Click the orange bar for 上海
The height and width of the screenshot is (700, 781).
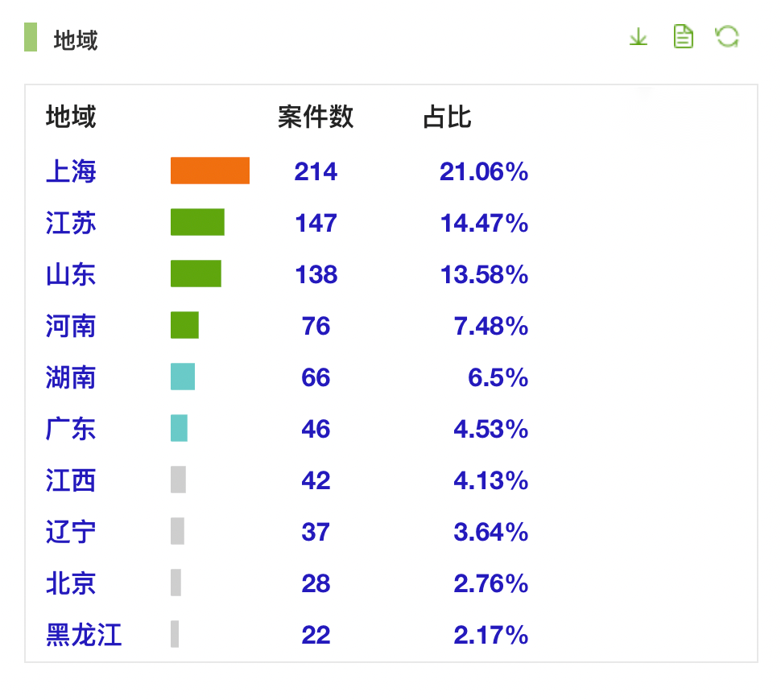209,171
